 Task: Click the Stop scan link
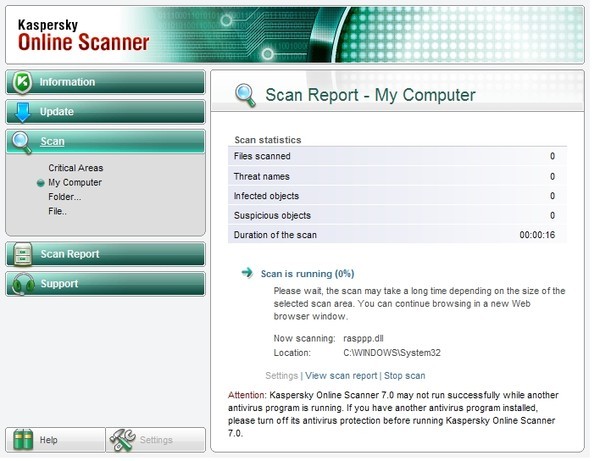pos(404,376)
